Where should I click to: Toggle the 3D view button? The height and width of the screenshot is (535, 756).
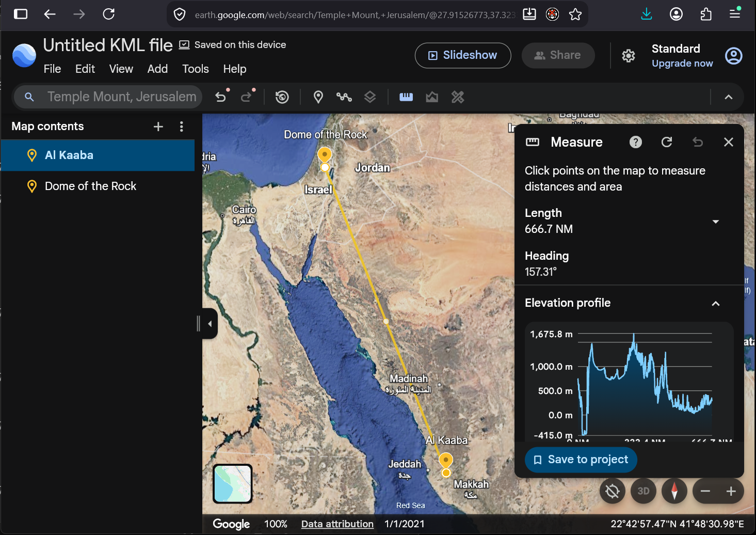point(644,491)
